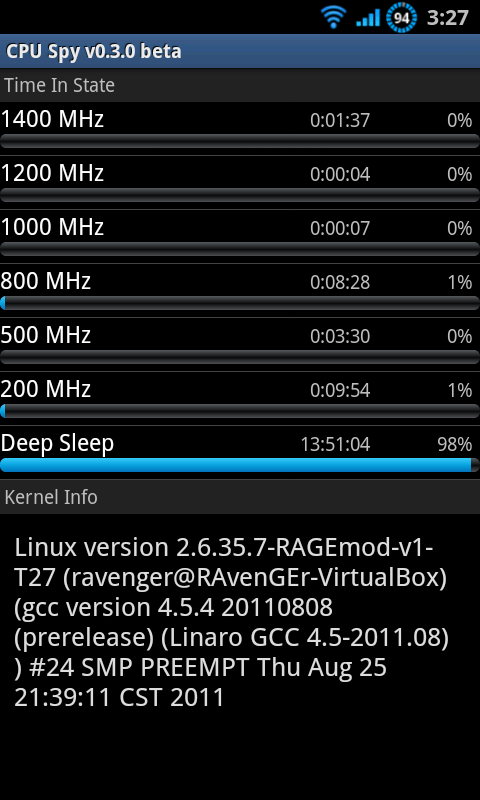This screenshot has width=480, height=800.
Task: Tap the 200 MHz 1% value
Action: pyautogui.click(x=460, y=390)
